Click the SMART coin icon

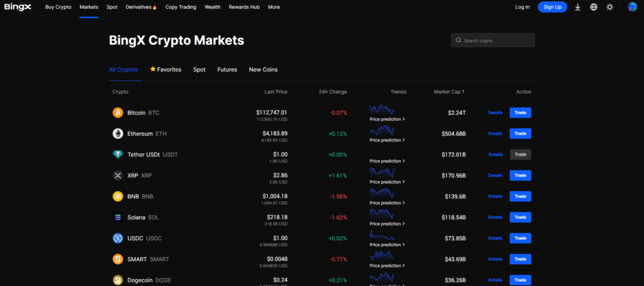pos(118,260)
